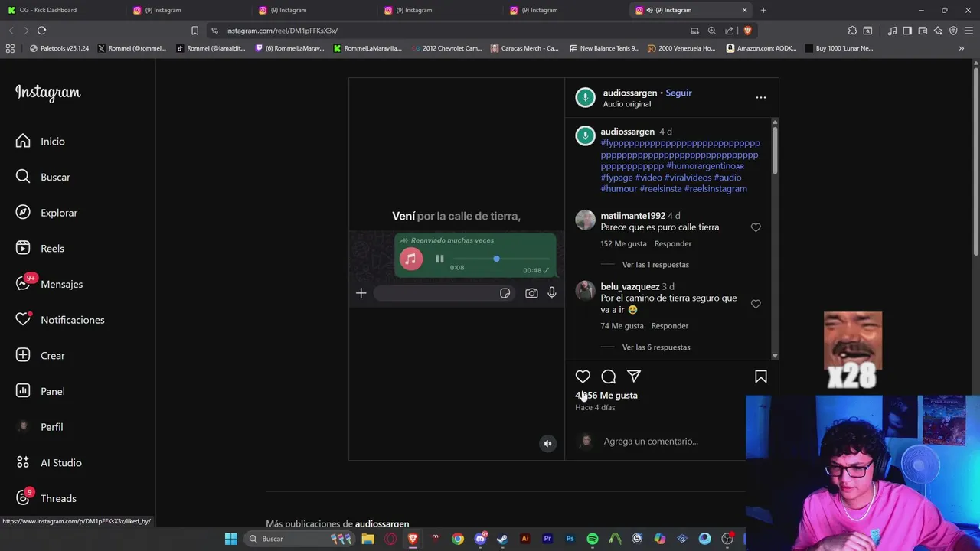The image size is (980, 551).
Task: Open the Brave Shields lion icon
Action: [748, 31]
